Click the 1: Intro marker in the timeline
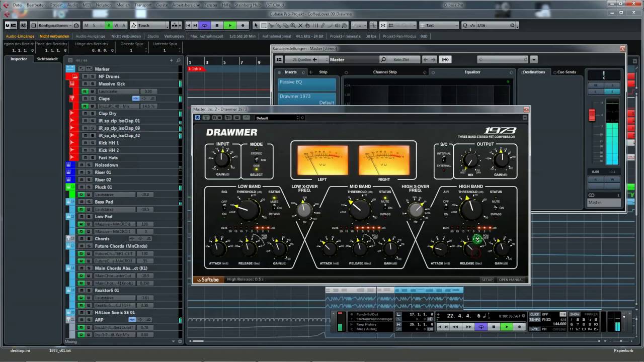Viewport: 644px width, 362px height. (x=196, y=69)
